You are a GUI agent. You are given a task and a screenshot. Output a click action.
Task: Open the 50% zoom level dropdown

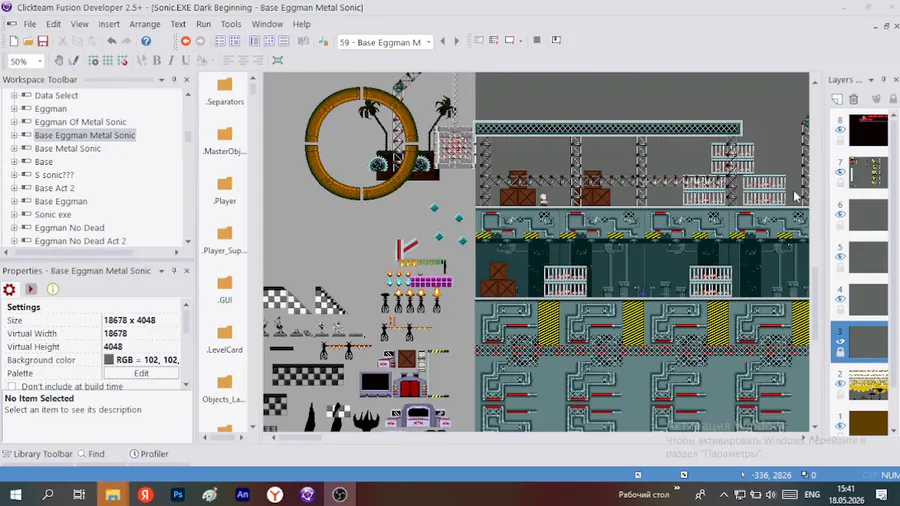(40, 61)
